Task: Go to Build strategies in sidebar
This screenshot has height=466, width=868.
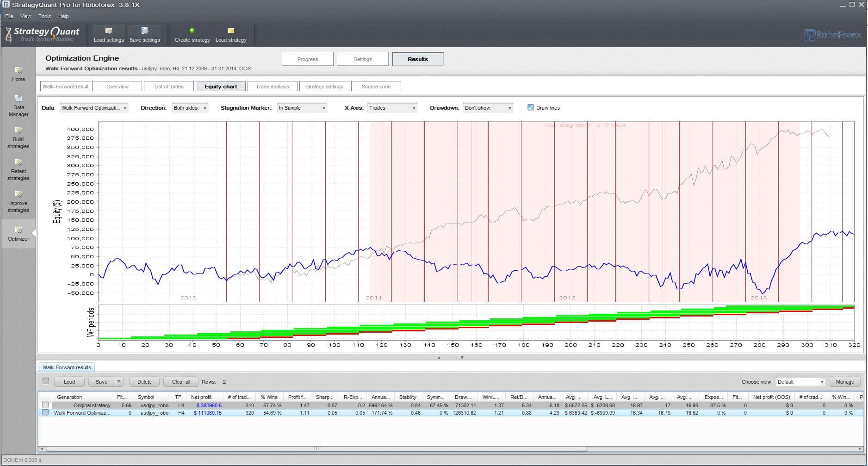Action: tap(19, 130)
